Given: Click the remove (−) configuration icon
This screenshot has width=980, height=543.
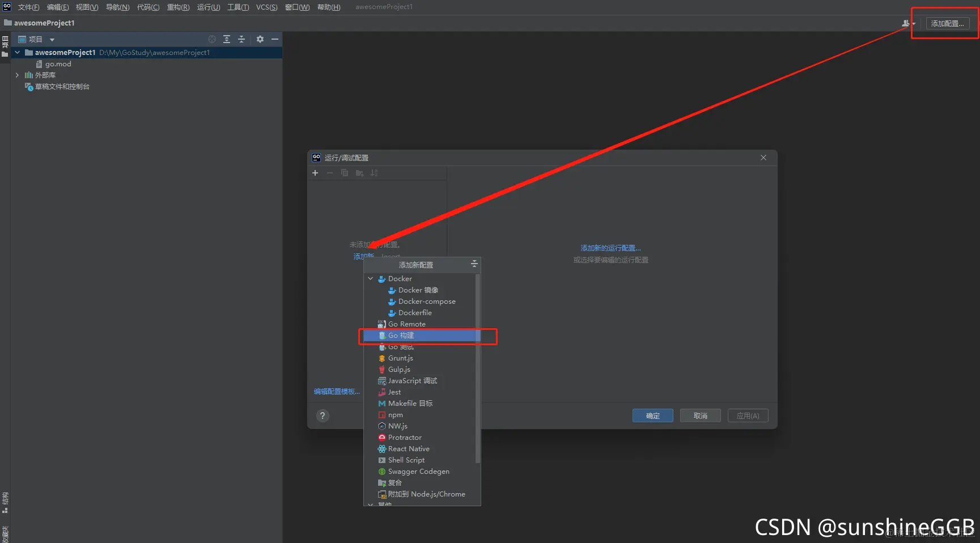Looking at the screenshot, I should pos(330,173).
